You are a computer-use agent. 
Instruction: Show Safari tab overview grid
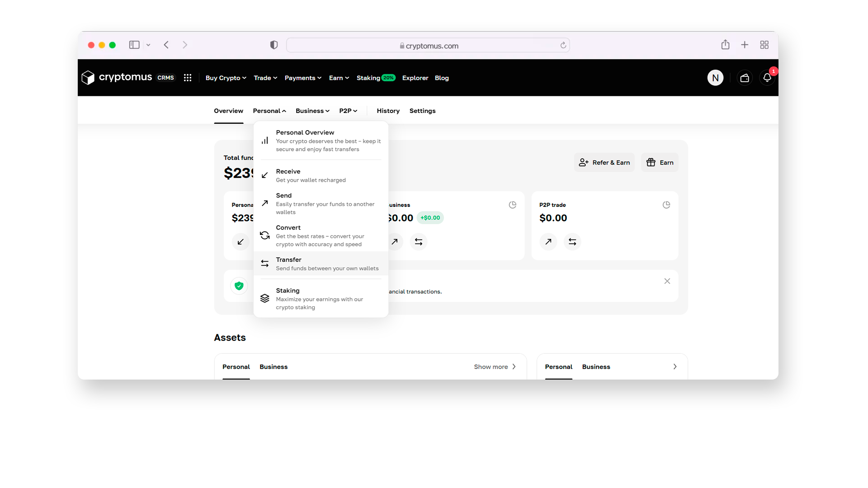pyautogui.click(x=764, y=45)
